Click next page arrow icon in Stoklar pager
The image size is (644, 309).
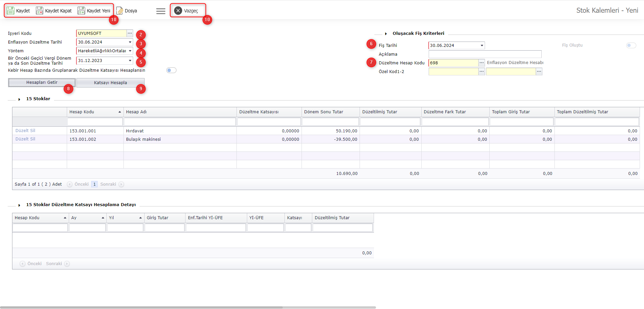121,184
